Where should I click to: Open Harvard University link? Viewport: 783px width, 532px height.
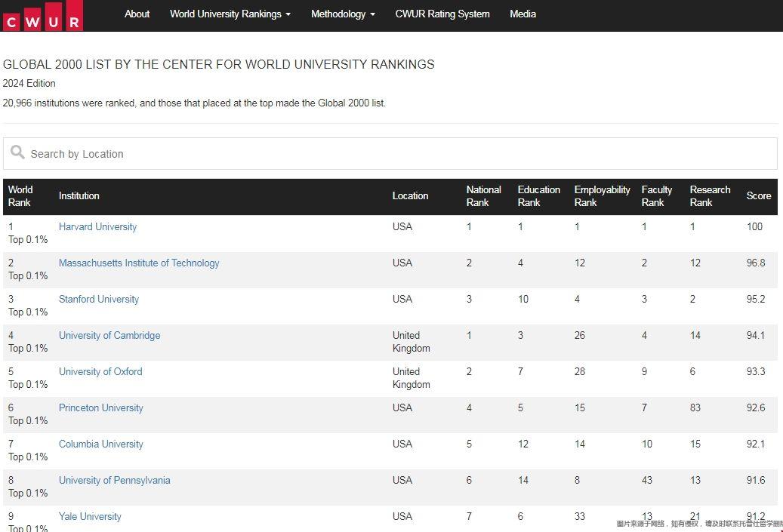pos(97,226)
